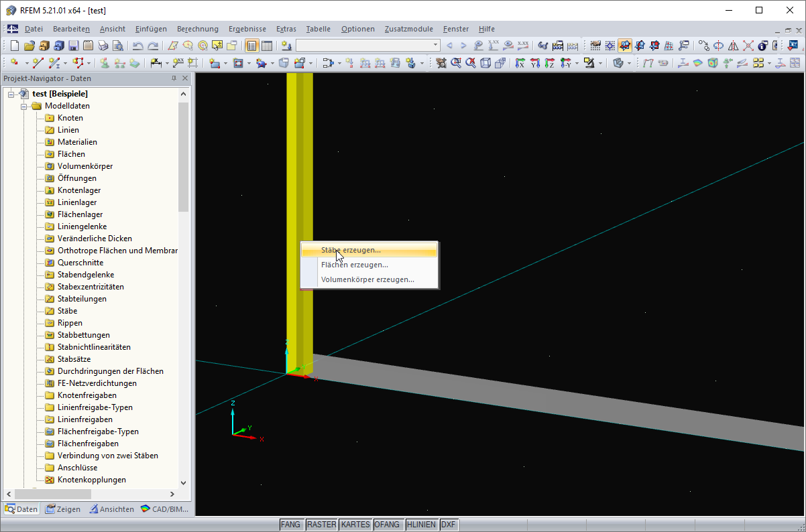
Task: Toggle RASTER in the status bar
Action: coord(321,525)
